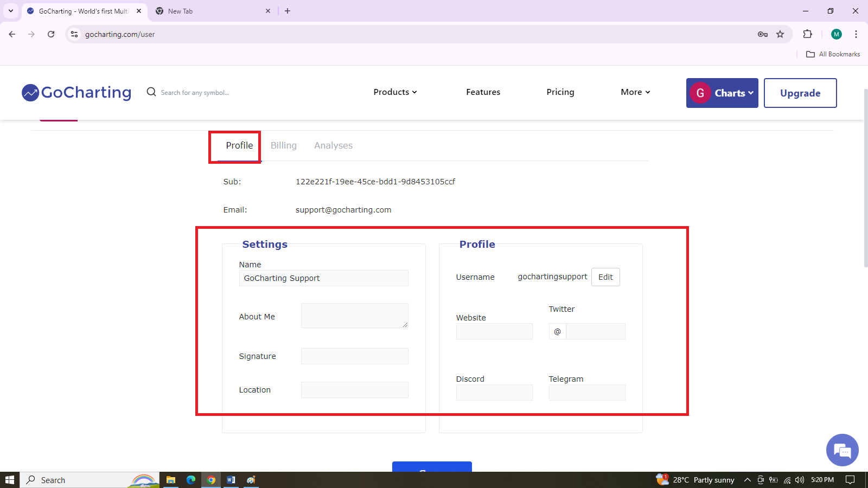Expand the Products dropdown menu
This screenshot has width=868, height=488.
(394, 92)
